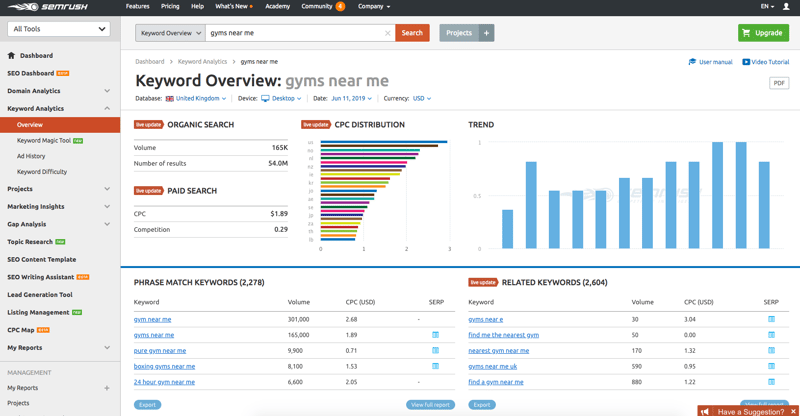
Task: Open the All Tools dropdown
Action: 59,29
